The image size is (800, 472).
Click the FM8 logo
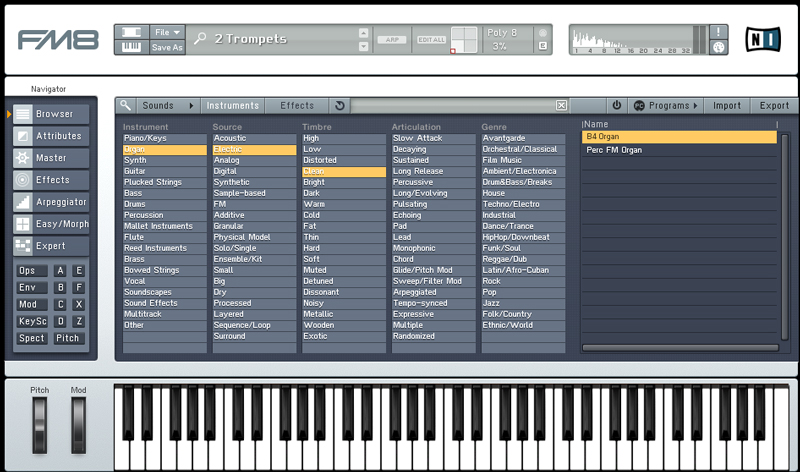click(x=58, y=40)
